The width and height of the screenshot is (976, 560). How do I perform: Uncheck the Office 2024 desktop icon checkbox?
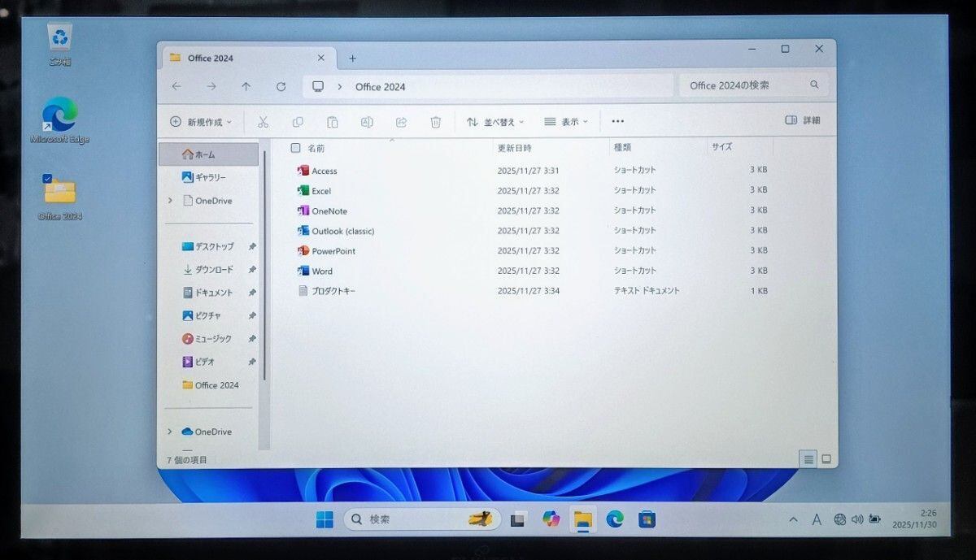click(x=47, y=178)
